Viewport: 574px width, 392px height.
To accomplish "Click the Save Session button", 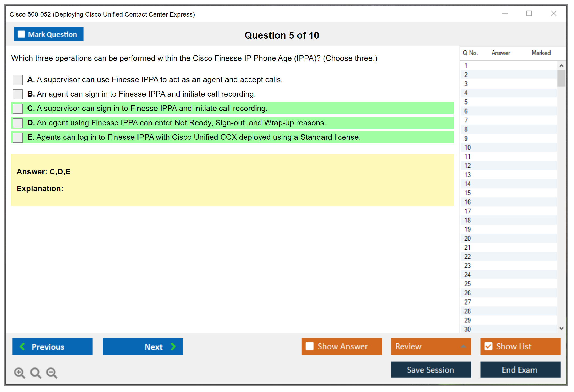I will point(431,370).
